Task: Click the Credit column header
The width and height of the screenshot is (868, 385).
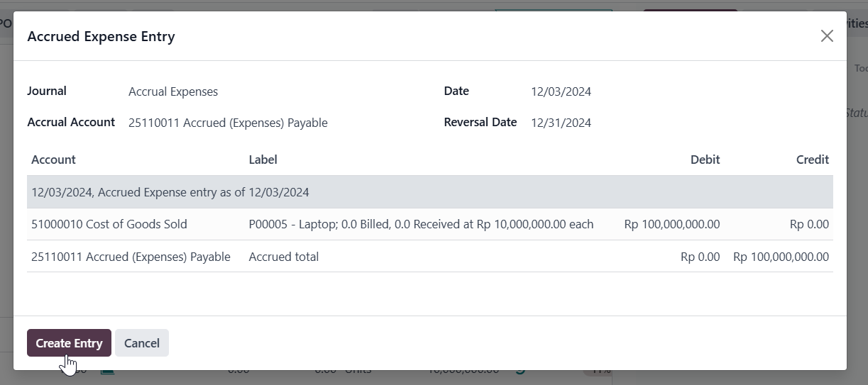Action: click(812, 160)
